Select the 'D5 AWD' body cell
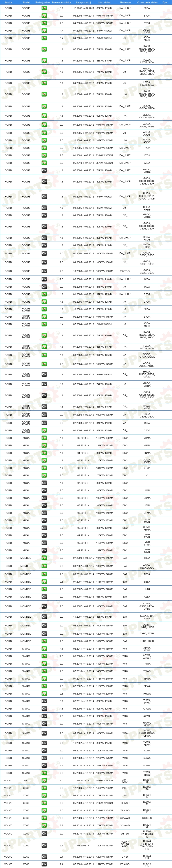Screen dimensions: 172x868 125,864
